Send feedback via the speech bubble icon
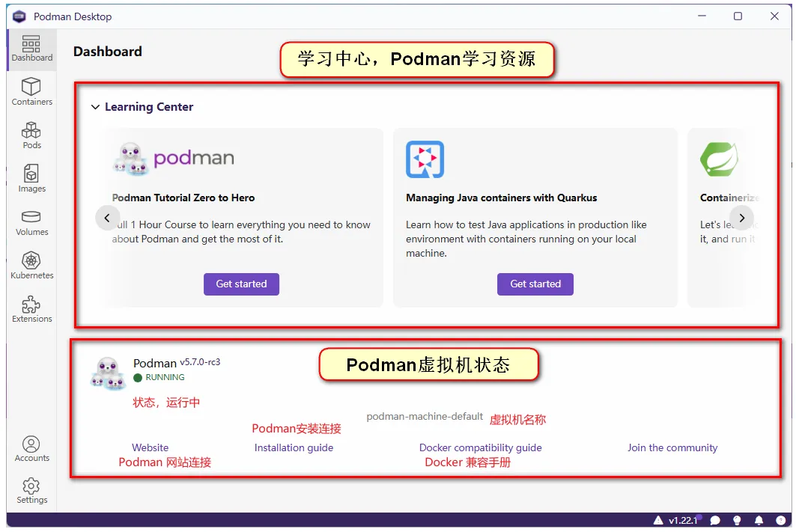 [x=714, y=519]
